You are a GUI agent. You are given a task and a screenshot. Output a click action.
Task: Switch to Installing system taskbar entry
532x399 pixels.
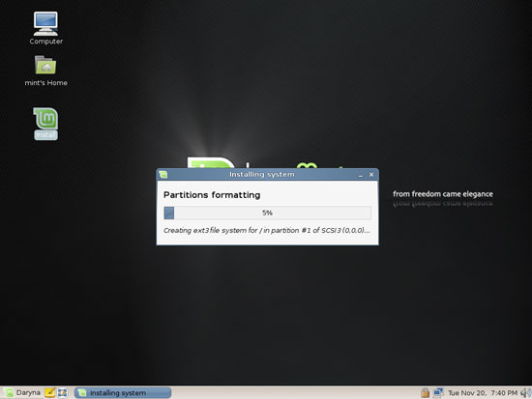point(123,393)
